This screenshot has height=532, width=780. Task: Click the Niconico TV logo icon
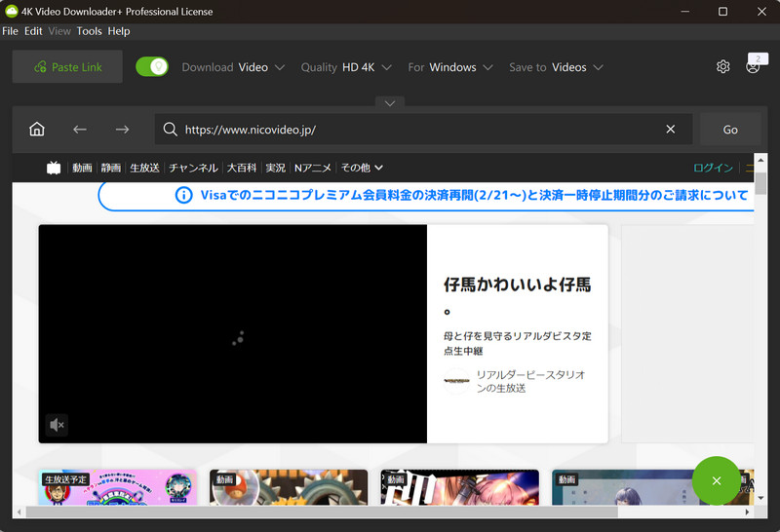point(54,168)
